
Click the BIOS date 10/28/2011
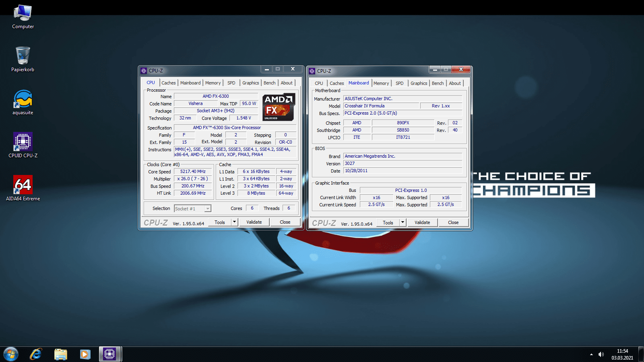[x=402, y=171]
